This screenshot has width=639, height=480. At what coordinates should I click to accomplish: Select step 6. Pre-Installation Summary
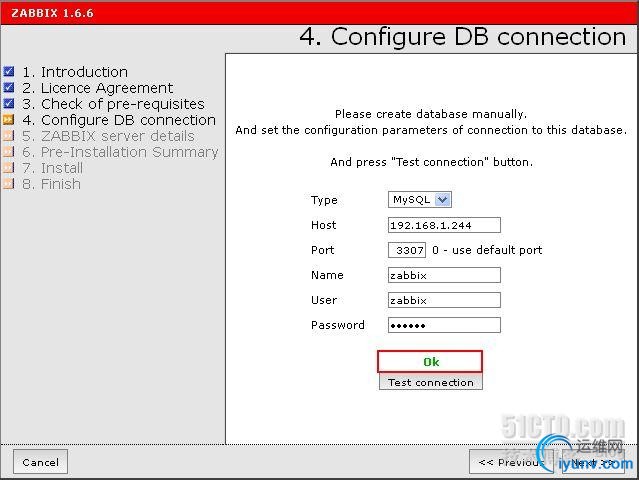click(x=120, y=152)
